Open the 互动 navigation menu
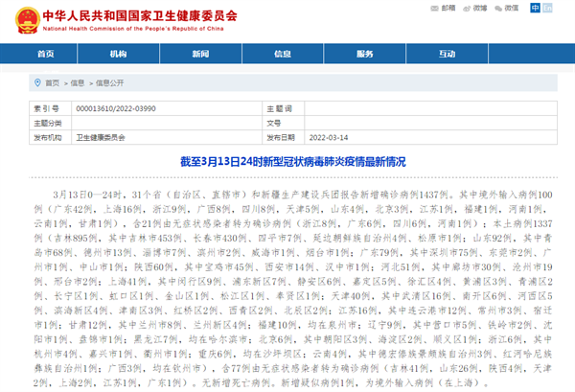The image size is (575, 392). click(447, 54)
